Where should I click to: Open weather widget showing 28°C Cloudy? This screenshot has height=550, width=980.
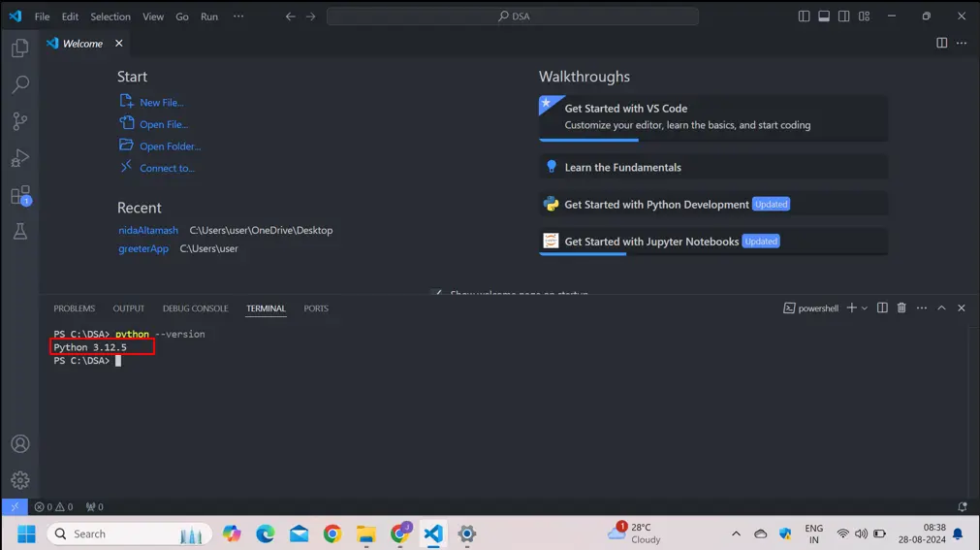coord(635,534)
